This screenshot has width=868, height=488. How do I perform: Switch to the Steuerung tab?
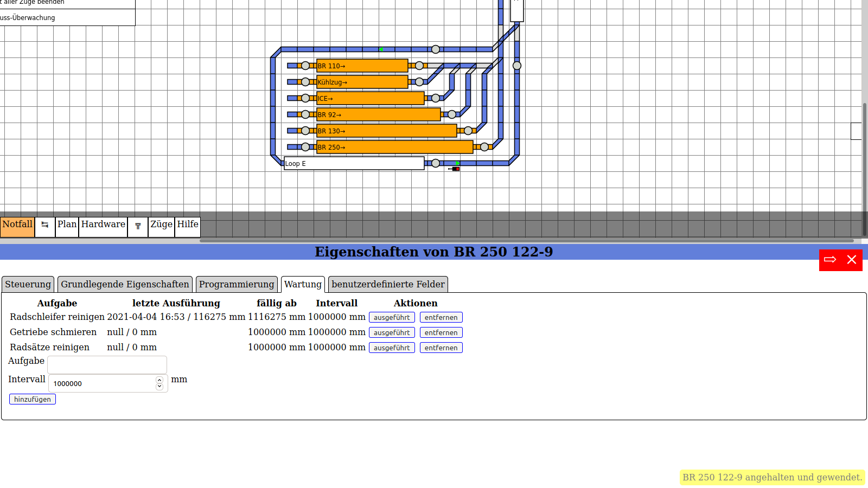click(x=28, y=284)
